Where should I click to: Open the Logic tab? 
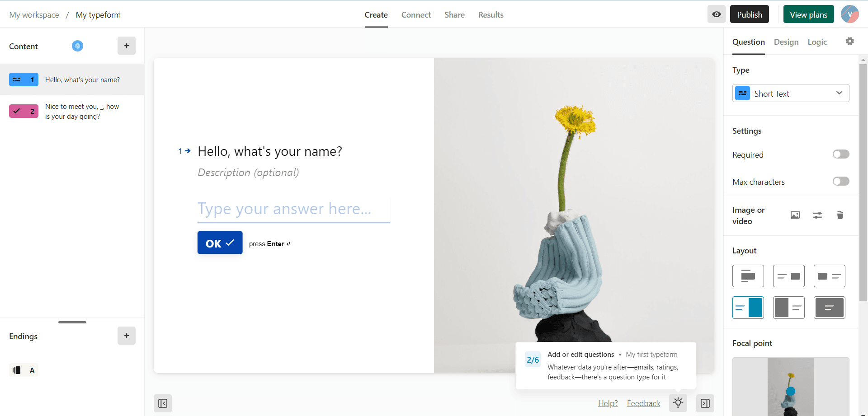click(817, 42)
